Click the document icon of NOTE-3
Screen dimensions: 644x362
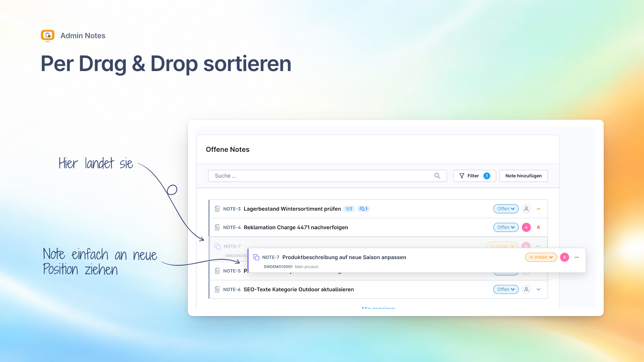217,209
